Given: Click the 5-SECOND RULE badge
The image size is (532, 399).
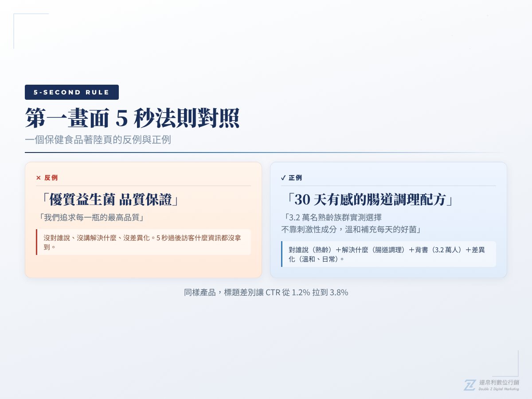Looking at the screenshot, I should click(72, 92).
